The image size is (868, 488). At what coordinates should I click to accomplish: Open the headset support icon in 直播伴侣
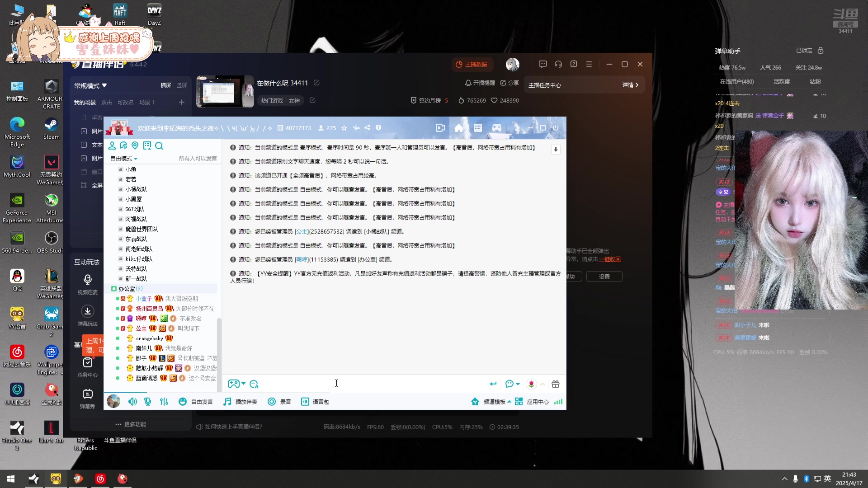pos(558,64)
